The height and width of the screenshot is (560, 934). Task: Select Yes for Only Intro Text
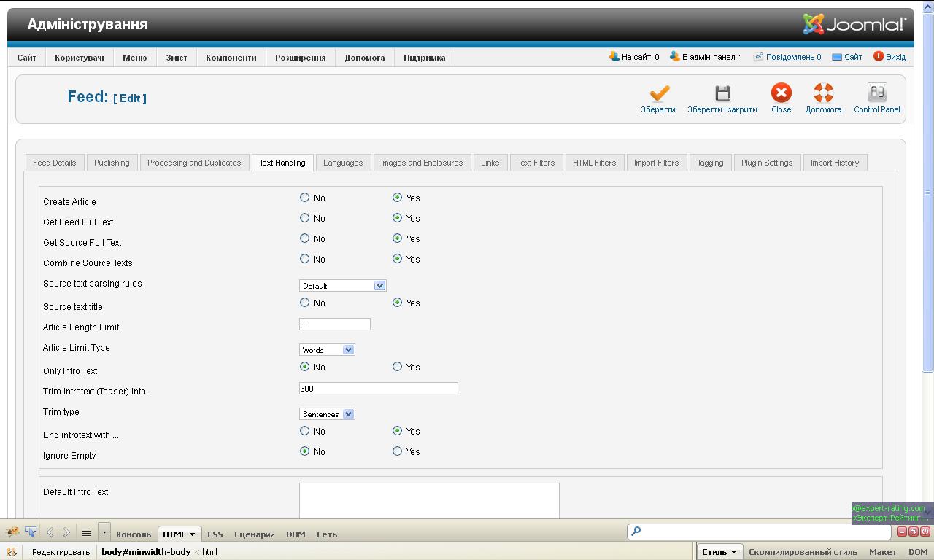coord(397,366)
